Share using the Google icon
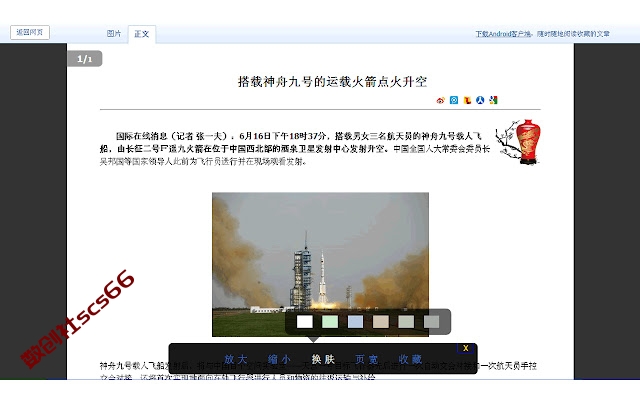Image resolution: width=640 pixels, height=400 pixels. [493, 100]
